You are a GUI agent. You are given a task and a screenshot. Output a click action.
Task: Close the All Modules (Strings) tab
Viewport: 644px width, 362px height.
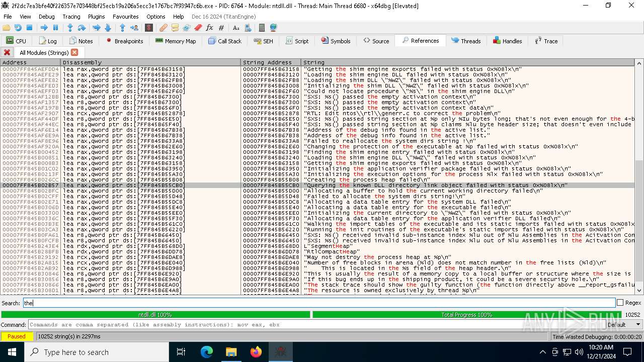click(74, 52)
